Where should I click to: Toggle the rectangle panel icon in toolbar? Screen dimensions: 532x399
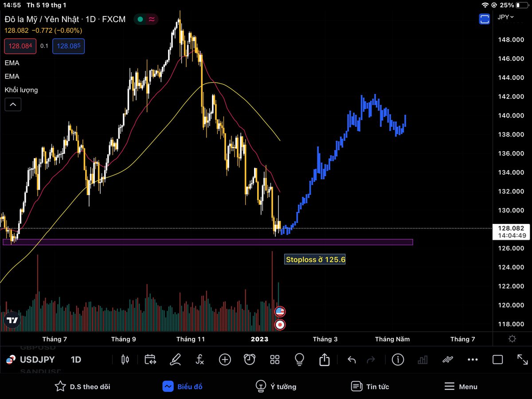click(498, 360)
